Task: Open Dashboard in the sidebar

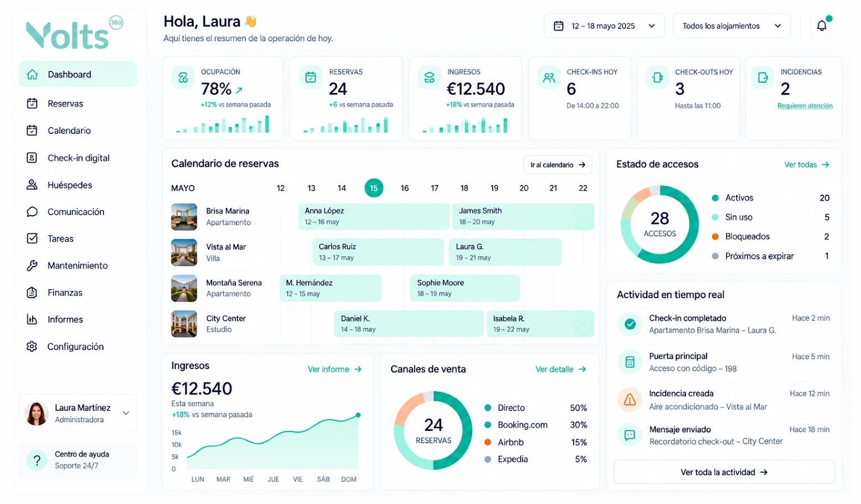Action: click(78, 74)
